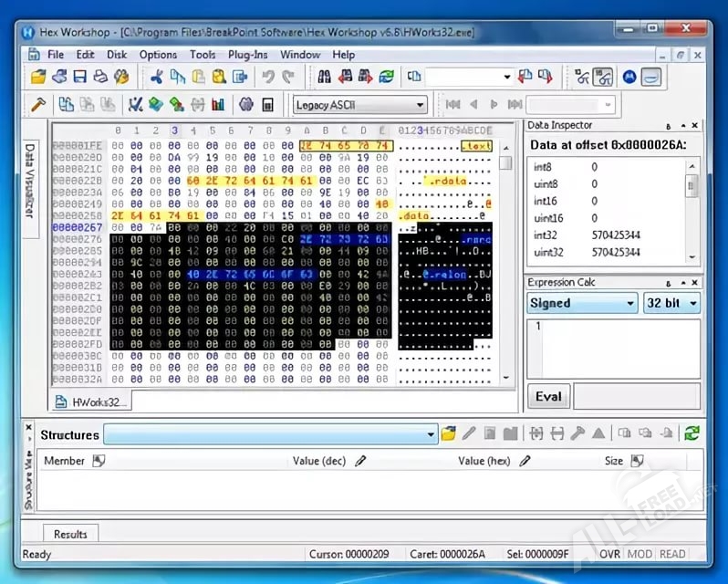Toggle MOD indicator in status bar
This screenshot has width=728, height=584.
tap(640, 554)
